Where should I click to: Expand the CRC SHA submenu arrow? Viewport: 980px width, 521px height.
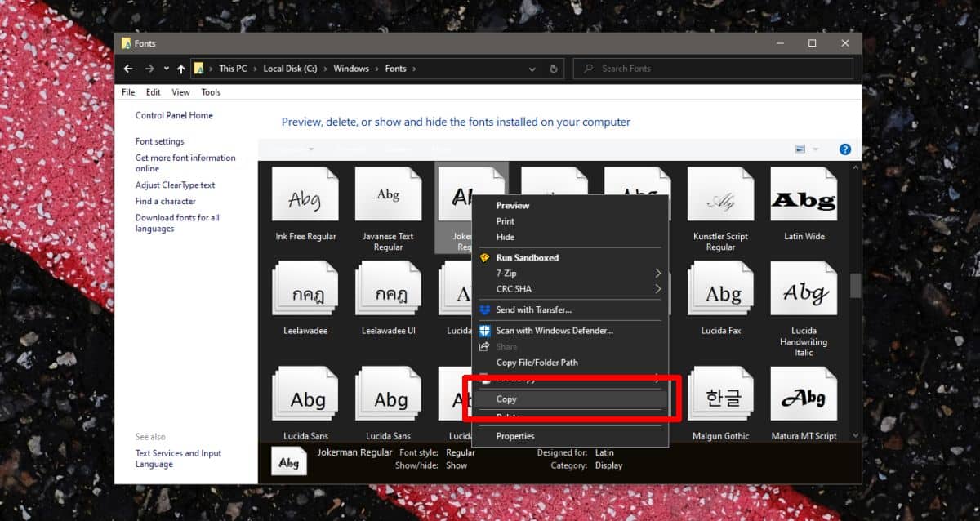click(657, 289)
